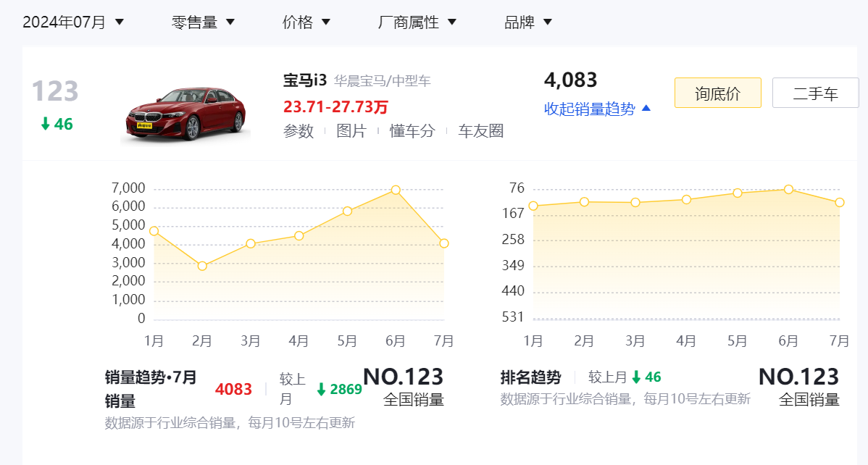This screenshot has height=465, width=868.
Task: Click the 76 axis label on ranking chart
Action: click(517, 188)
